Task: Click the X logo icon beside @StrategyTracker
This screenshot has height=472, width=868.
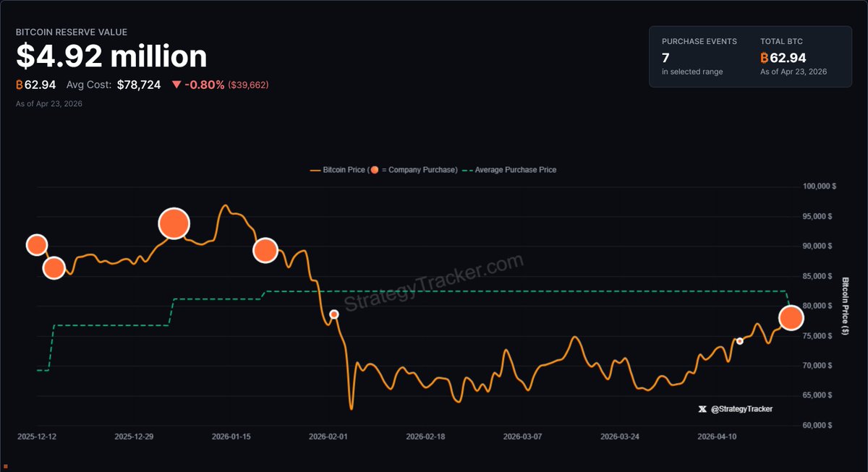Action: pos(702,409)
